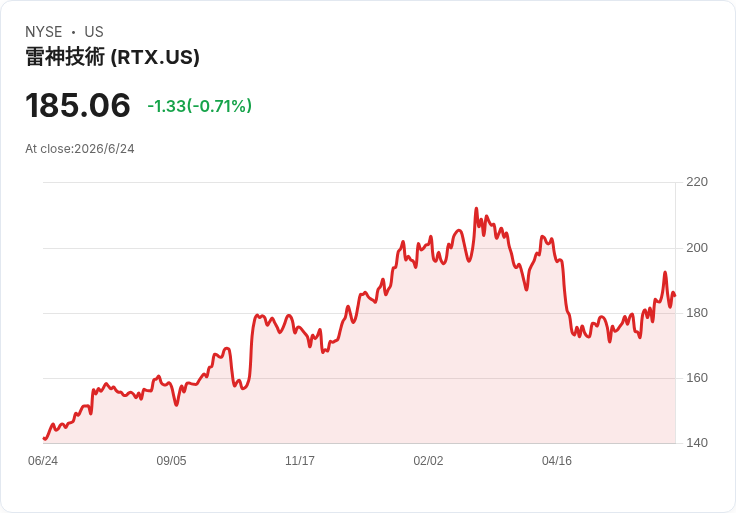Click the 140 price axis label

(x=697, y=443)
